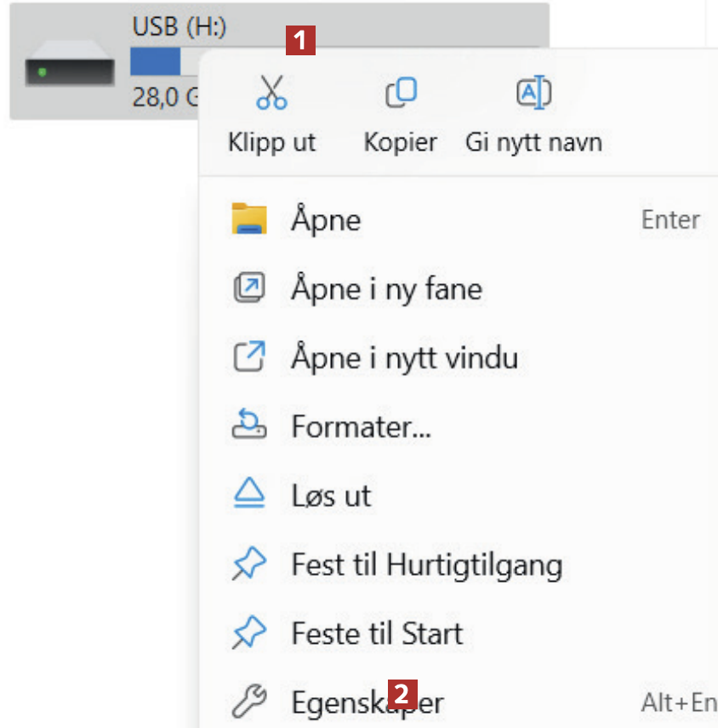The image size is (718, 728).
Task: Select Åpne i nytt vindu menu entry
Action: click(x=404, y=358)
